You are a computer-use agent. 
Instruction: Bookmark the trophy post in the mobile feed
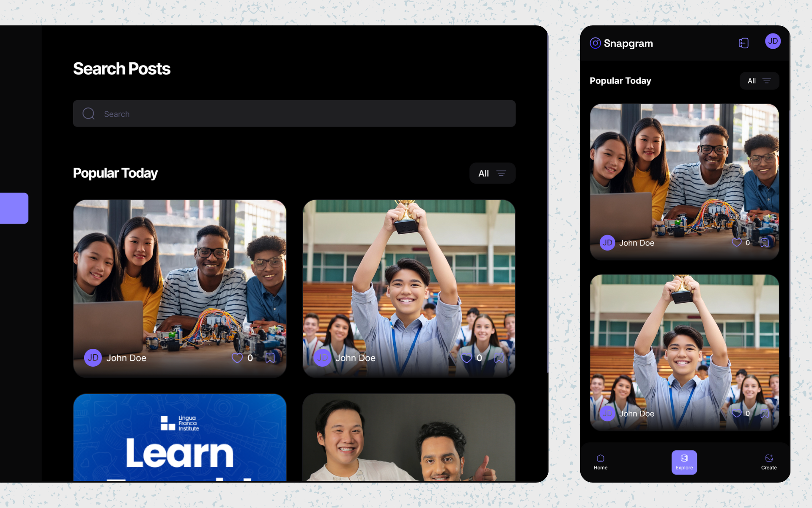(x=765, y=413)
